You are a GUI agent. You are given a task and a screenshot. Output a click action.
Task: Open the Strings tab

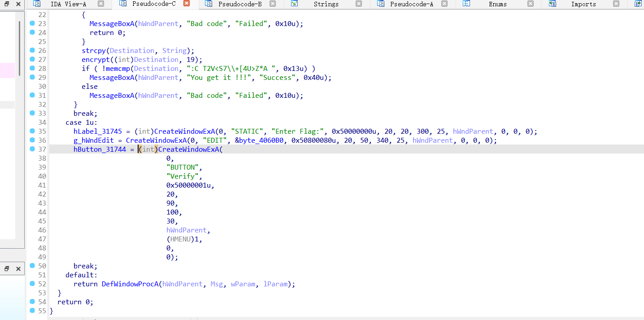click(326, 4)
